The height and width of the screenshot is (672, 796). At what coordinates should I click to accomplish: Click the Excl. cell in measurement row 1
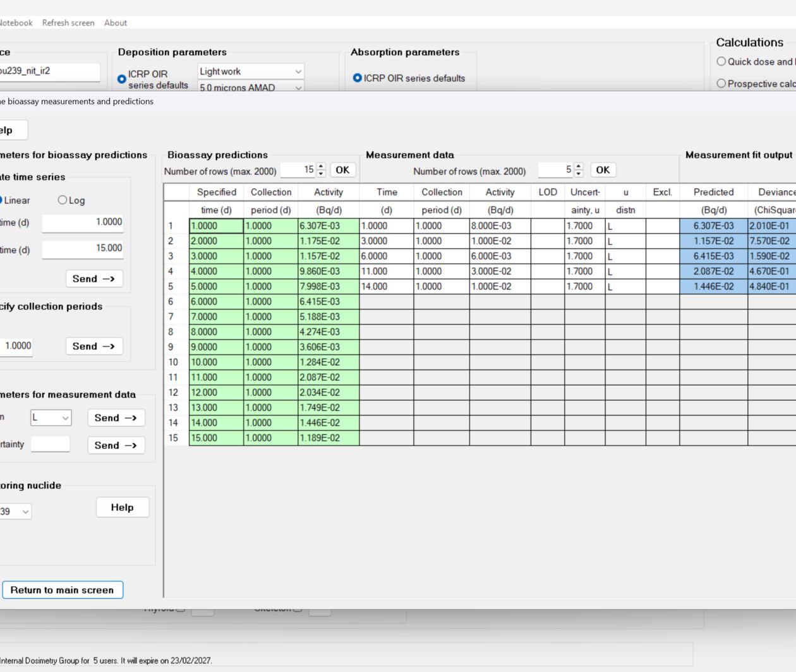click(x=662, y=225)
